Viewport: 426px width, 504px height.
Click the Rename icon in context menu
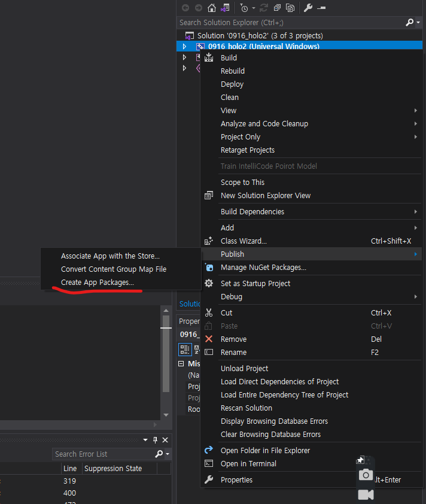[x=209, y=353]
